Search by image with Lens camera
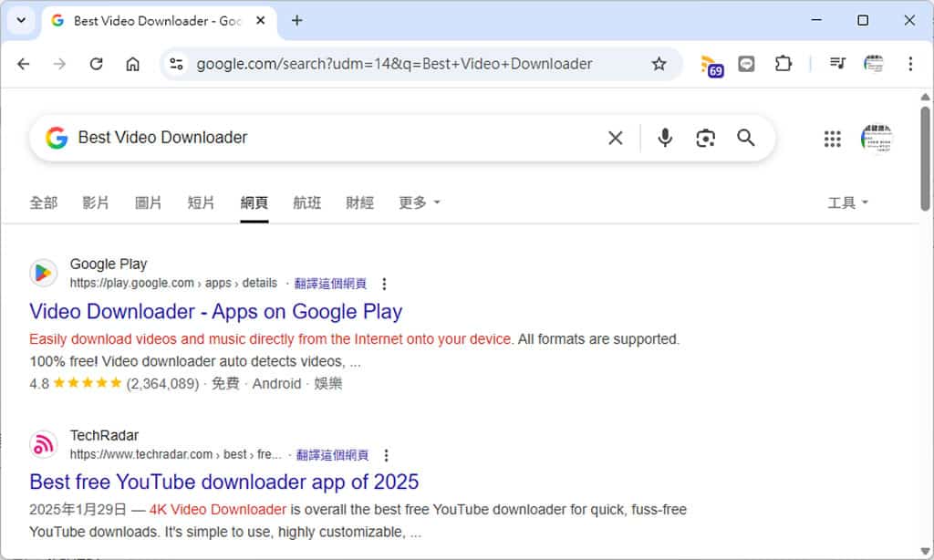934x560 pixels. pyautogui.click(x=705, y=139)
